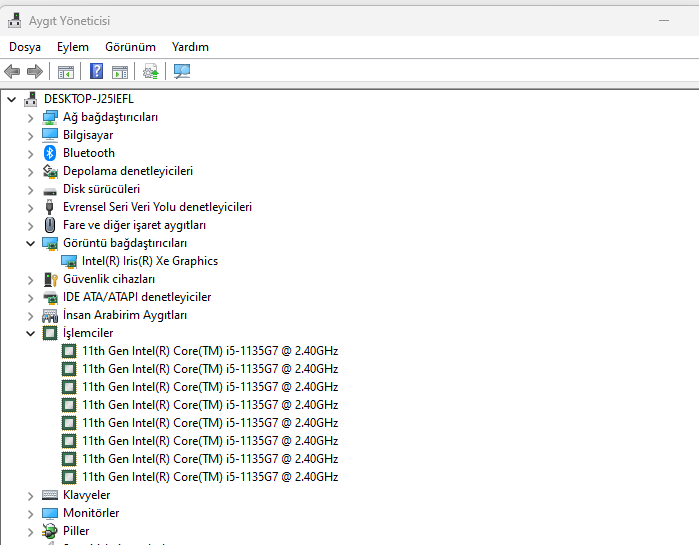Select the Bluetooth label
699x545 pixels.
point(89,153)
